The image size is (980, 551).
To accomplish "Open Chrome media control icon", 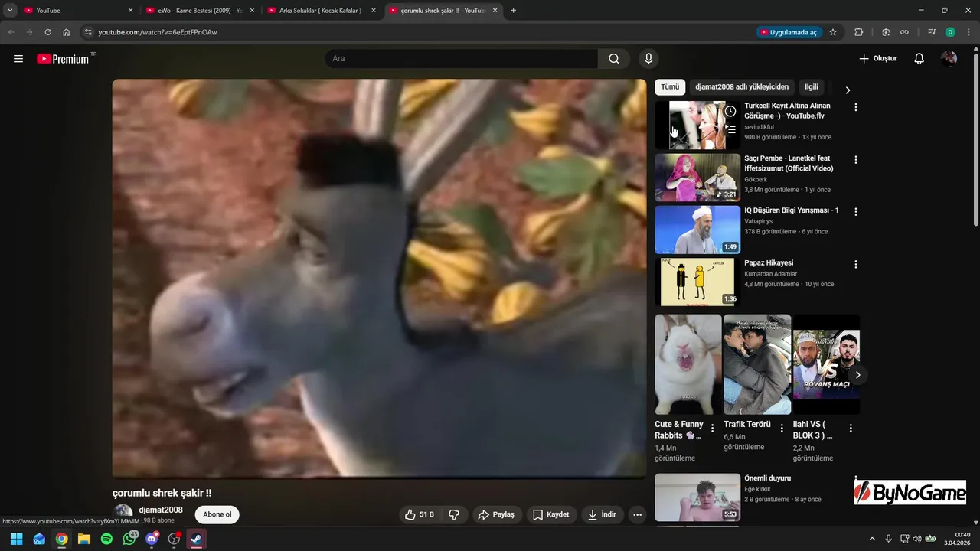I will (x=932, y=32).
